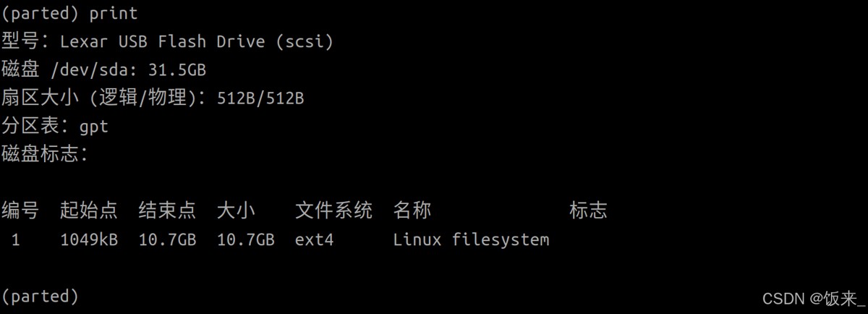Viewport: 868px width, 314px height.
Task: Click the start value "1049kB"
Action: [89, 239]
